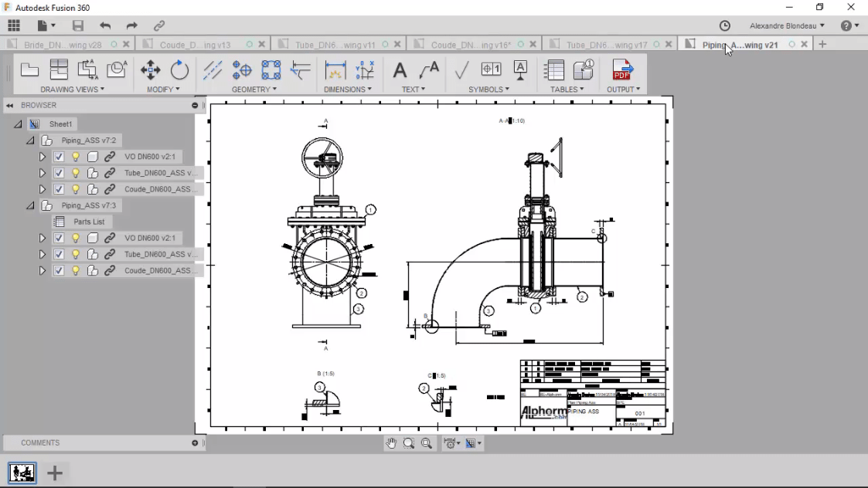Select the Text tool icon
Image resolution: width=868 pixels, height=488 pixels.
[400, 70]
